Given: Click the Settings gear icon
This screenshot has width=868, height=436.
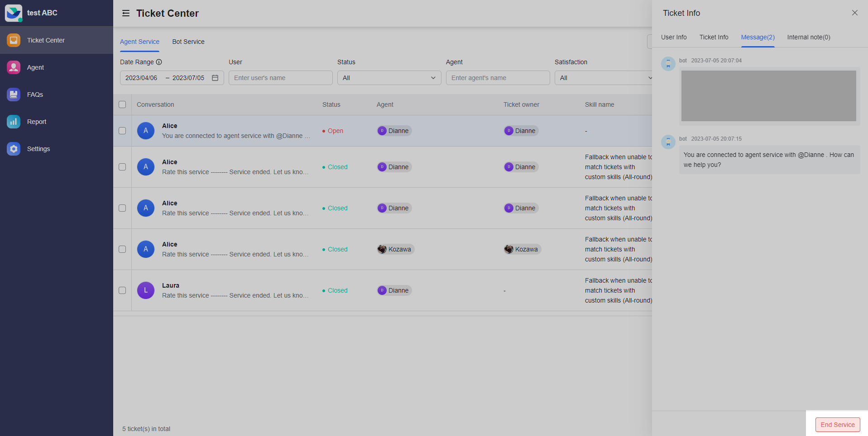Looking at the screenshot, I should tap(14, 149).
